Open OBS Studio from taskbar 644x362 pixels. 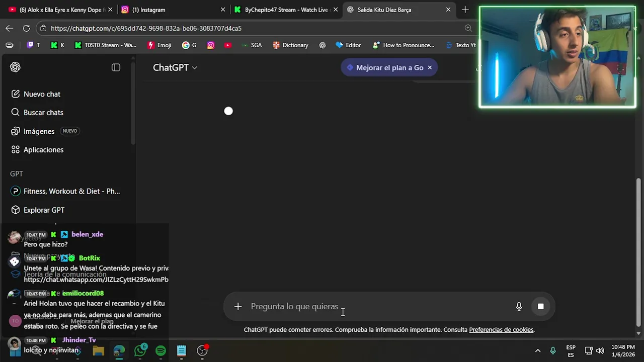click(202, 350)
